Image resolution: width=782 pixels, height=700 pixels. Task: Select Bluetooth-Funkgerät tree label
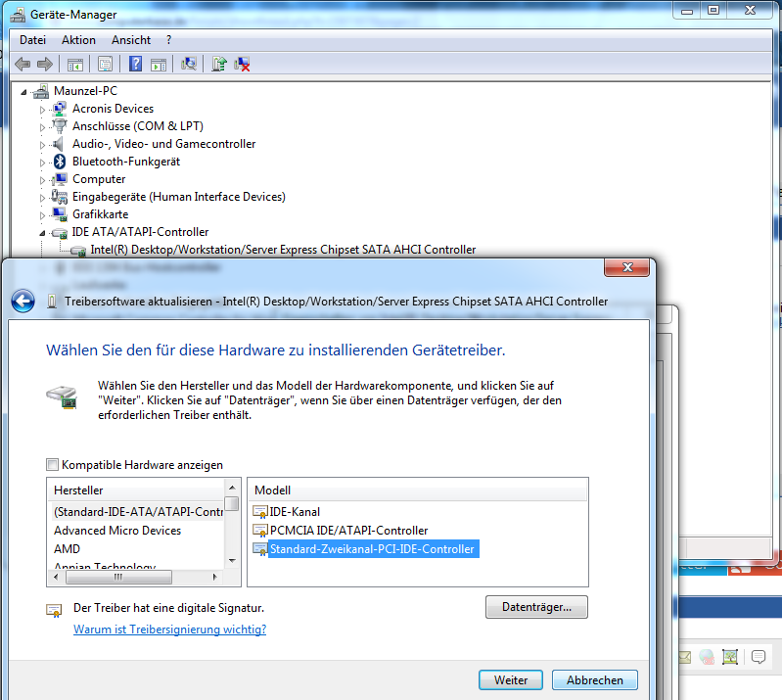[126, 162]
